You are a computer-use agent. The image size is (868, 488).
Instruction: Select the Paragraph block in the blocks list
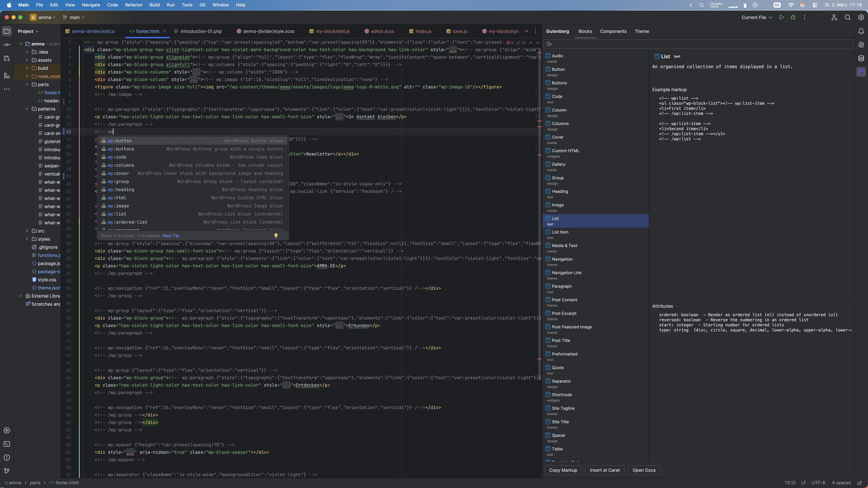pos(596,288)
